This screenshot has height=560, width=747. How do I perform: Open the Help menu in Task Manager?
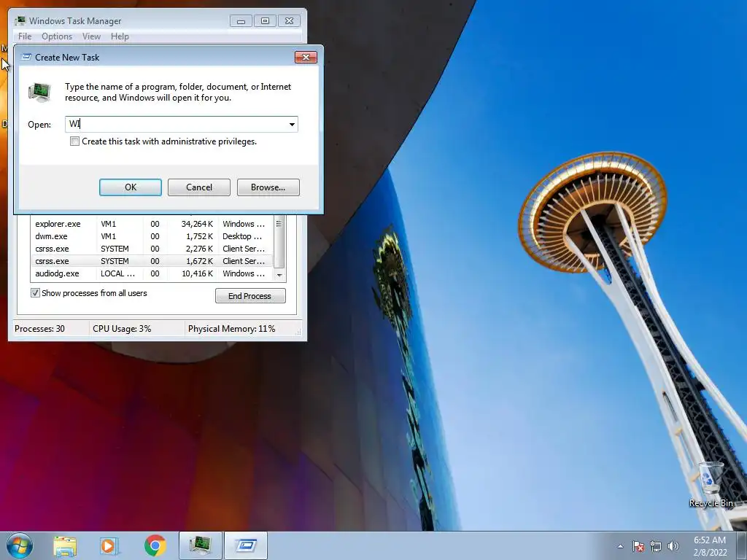pyautogui.click(x=120, y=36)
